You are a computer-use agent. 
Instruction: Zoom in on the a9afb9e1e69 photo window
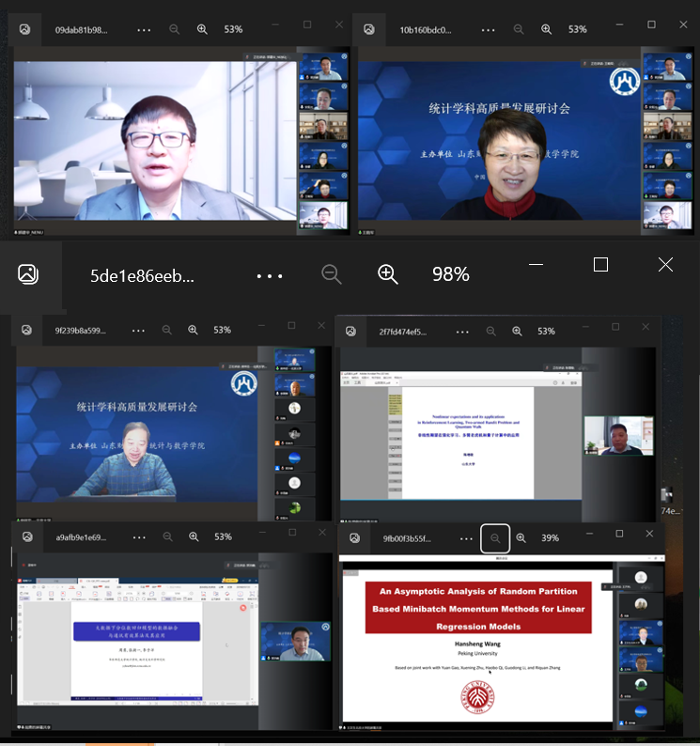(193, 537)
